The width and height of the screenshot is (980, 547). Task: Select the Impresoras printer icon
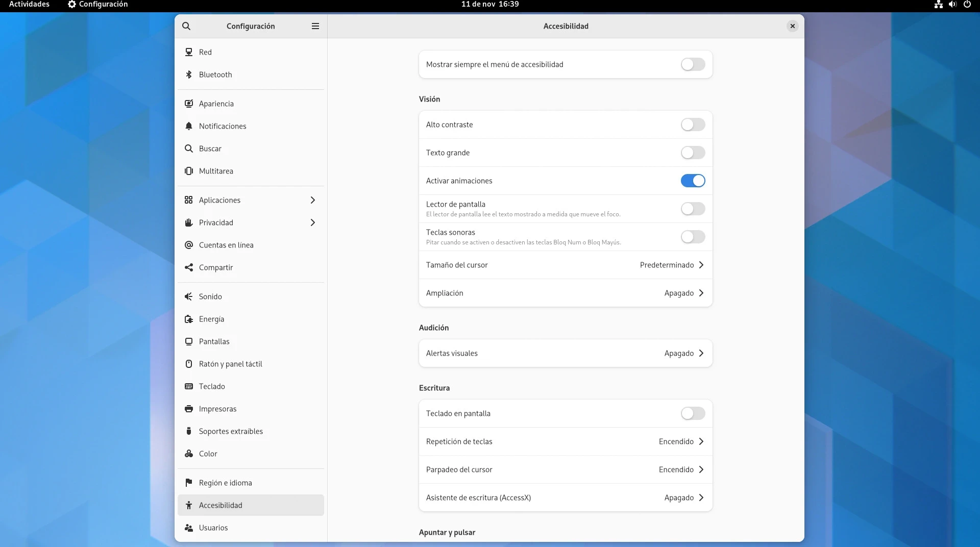189,409
